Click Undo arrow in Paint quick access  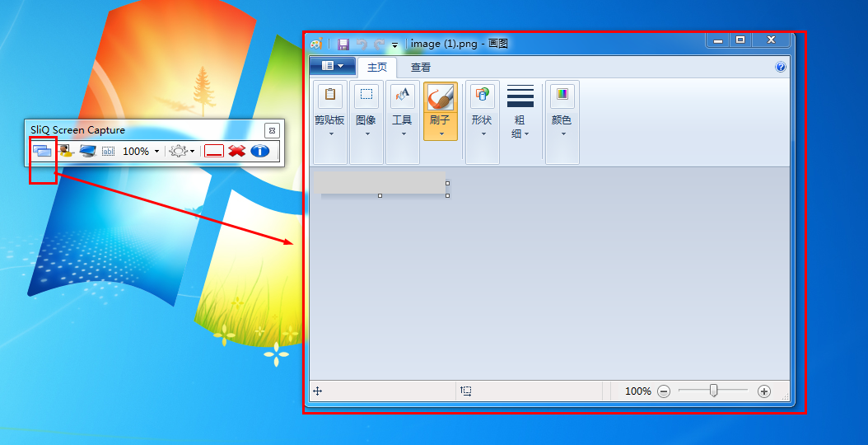362,44
